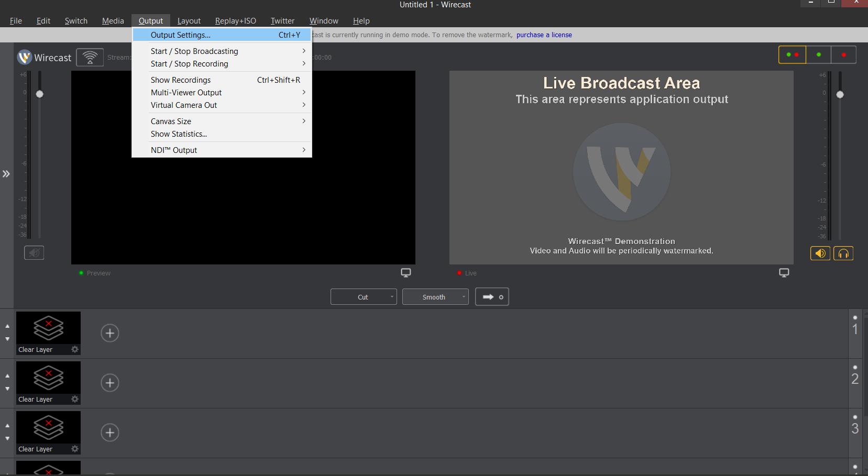
Task: Open the Twitter menu
Action: coord(282,21)
